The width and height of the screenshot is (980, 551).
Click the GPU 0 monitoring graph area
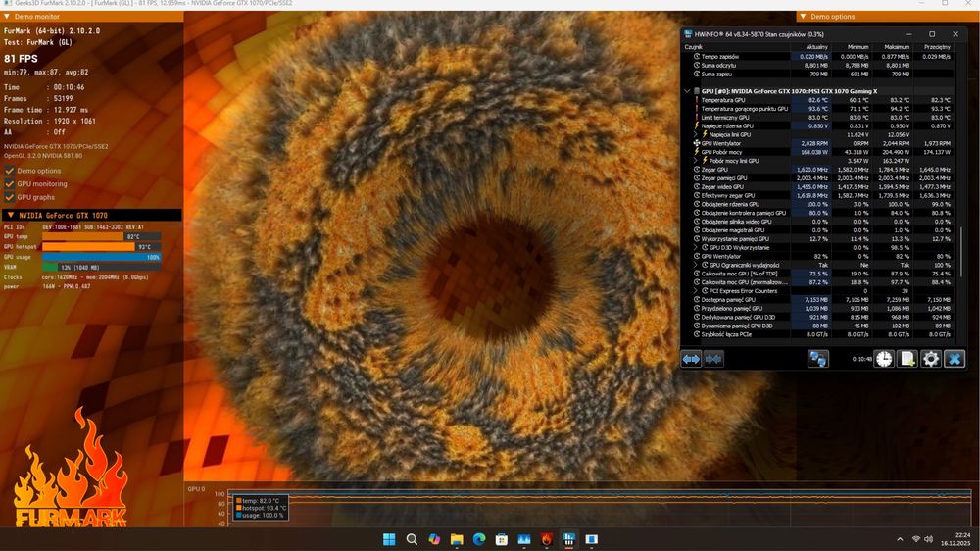tap(599, 507)
